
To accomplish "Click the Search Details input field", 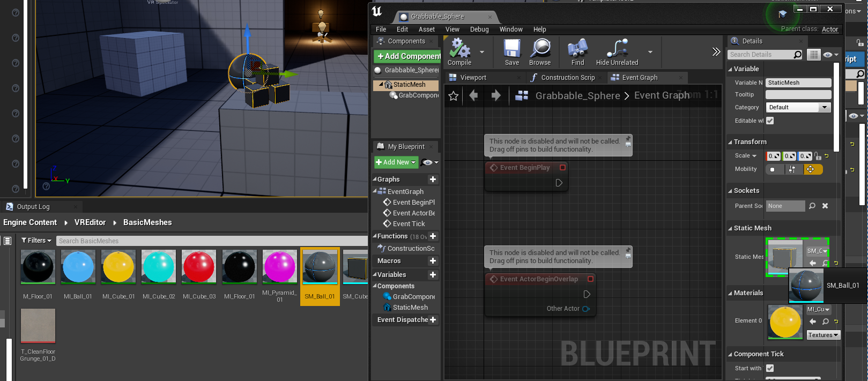I will [760, 55].
